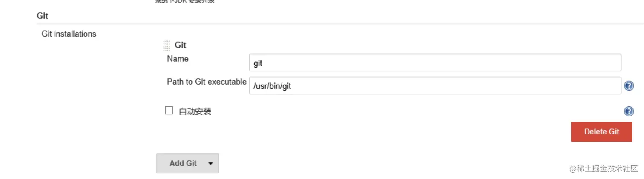Open help for the 自动安装 option

pos(629,111)
